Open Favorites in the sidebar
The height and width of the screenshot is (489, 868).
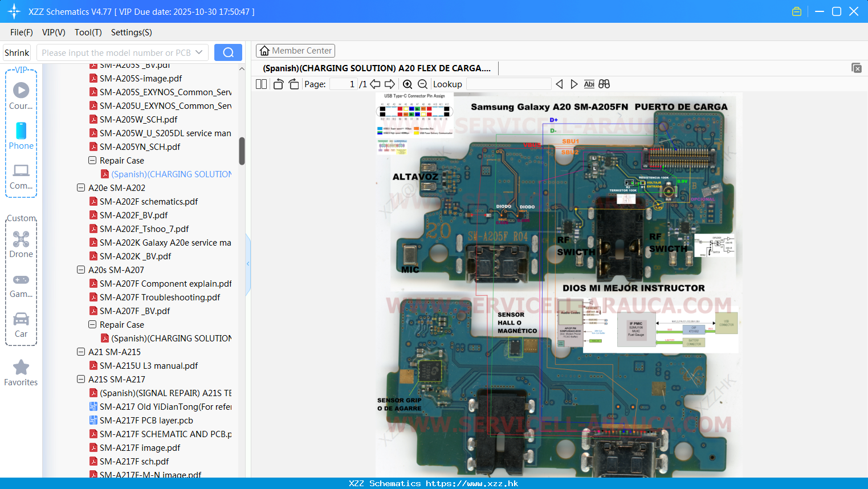[x=21, y=373]
